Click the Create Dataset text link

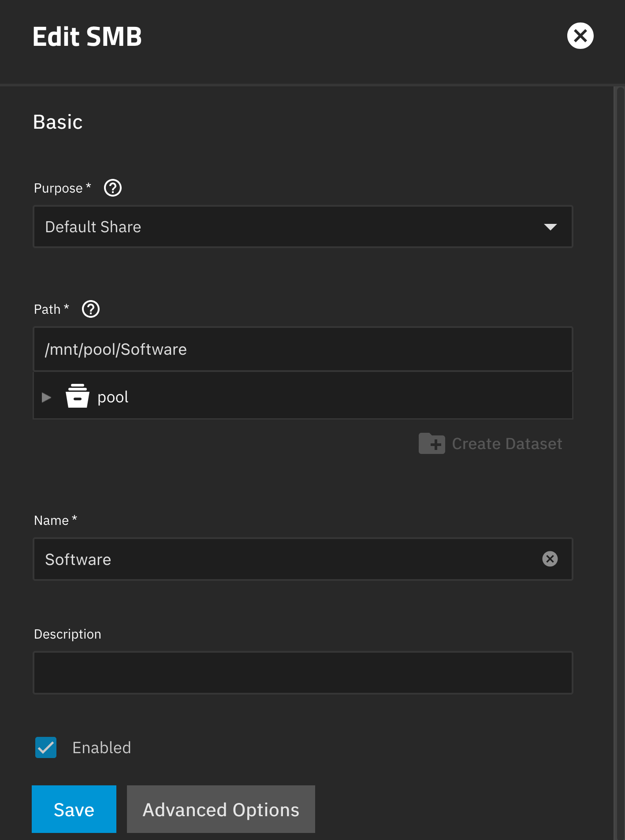507,444
